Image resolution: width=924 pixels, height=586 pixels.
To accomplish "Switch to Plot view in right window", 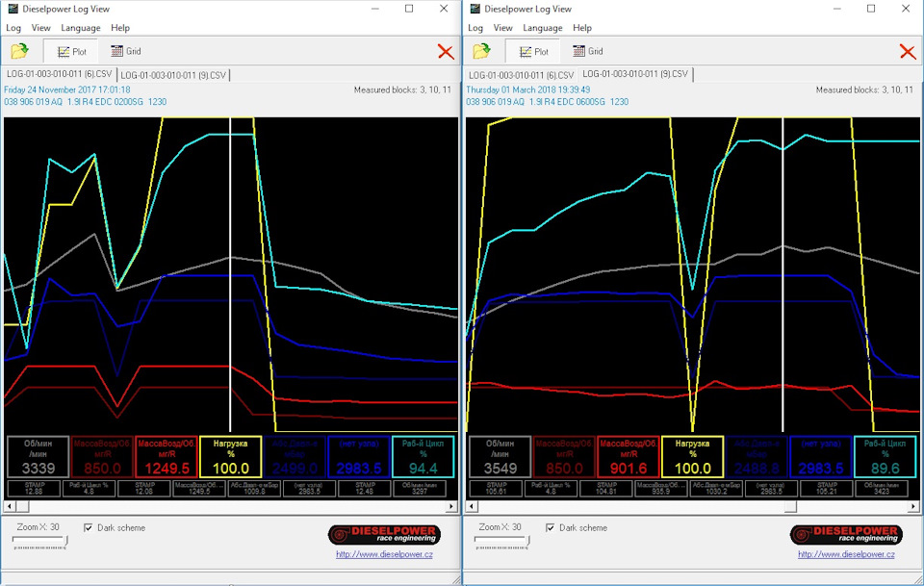I will click(534, 52).
